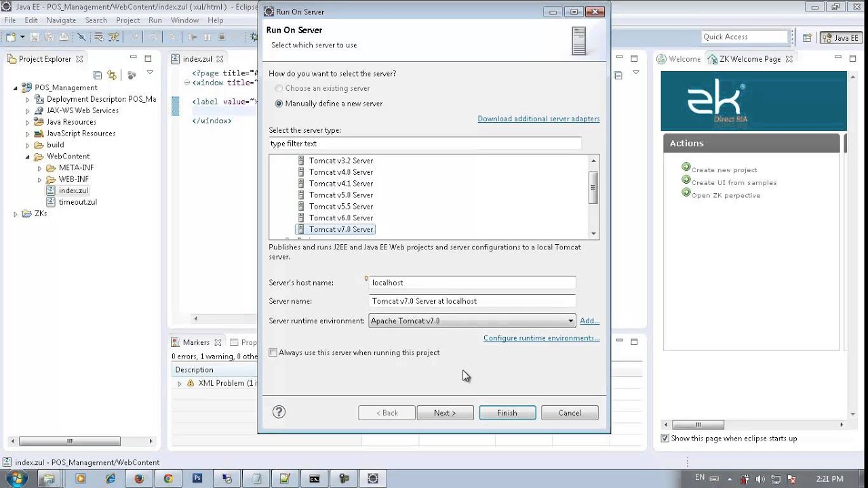Open the Edit menu

[x=31, y=20]
